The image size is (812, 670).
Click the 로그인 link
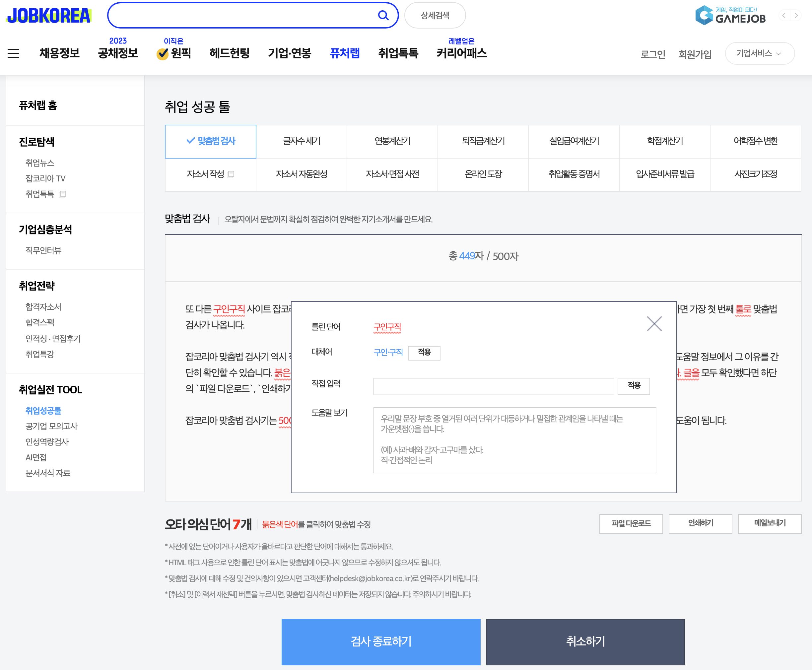[653, 54]
